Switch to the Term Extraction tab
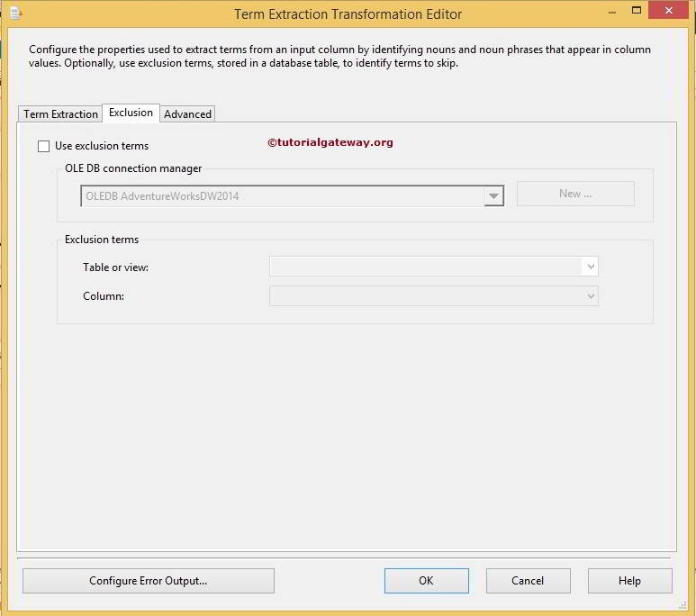The width and height of the screenshot is (696, 616). click(x=60, y=114)
